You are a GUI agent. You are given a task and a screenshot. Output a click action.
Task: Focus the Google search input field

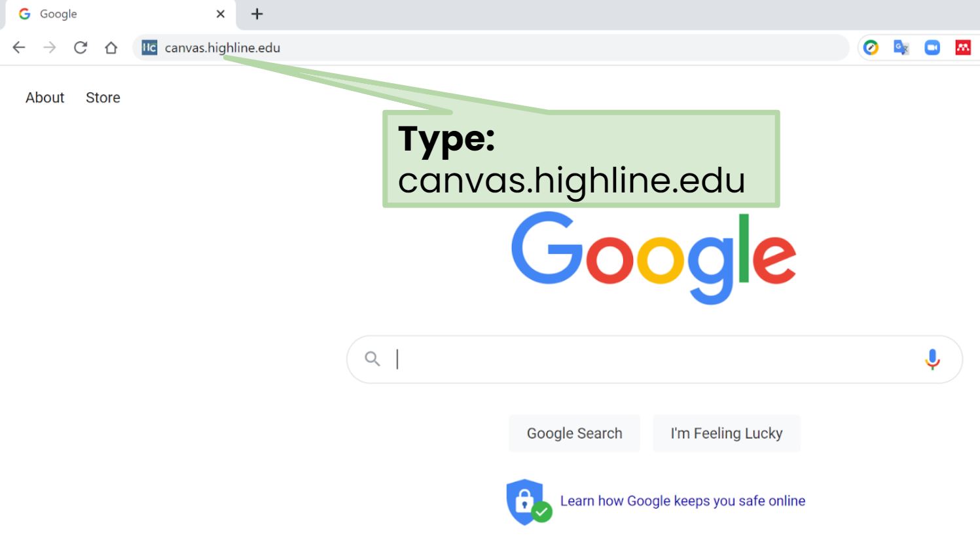[x=655, y=359]
